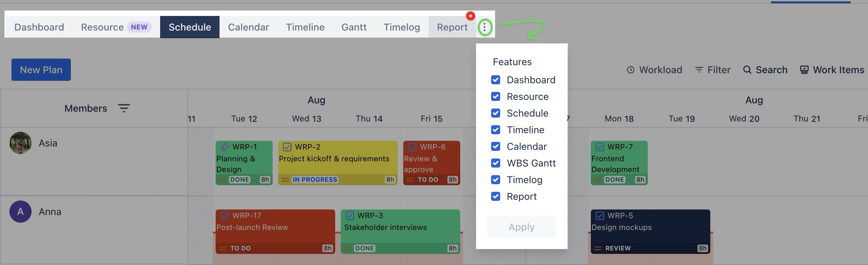Click the Workload clock icon
Viewport: 868px width, 265px height.
(630, 70)
